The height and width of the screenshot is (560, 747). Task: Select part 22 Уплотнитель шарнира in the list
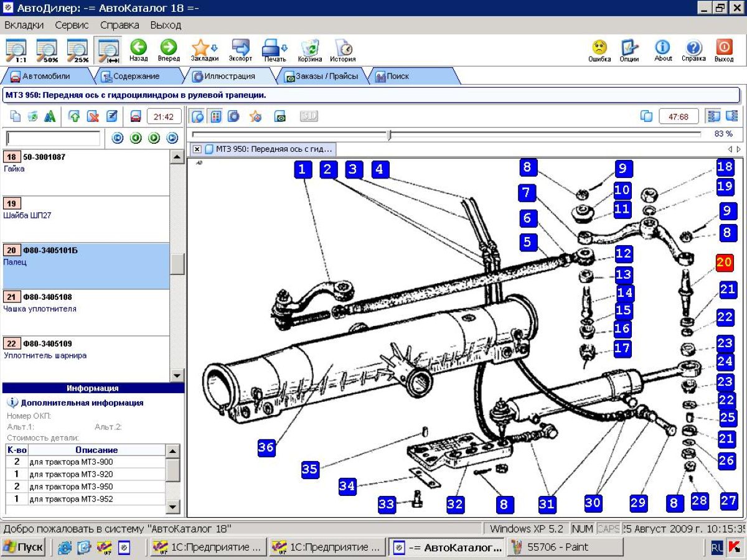[x=86, y=359]
